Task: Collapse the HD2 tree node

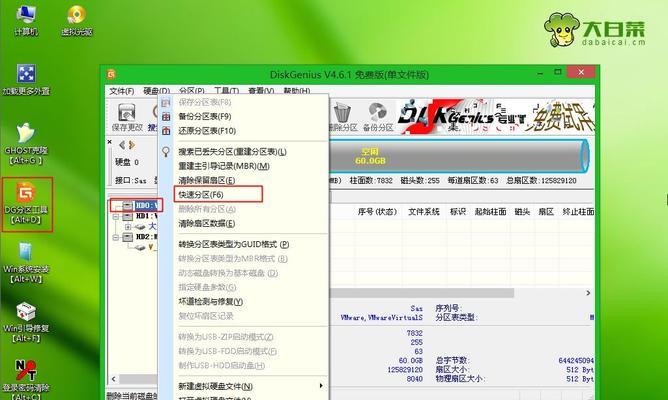Action: point(115,237)
